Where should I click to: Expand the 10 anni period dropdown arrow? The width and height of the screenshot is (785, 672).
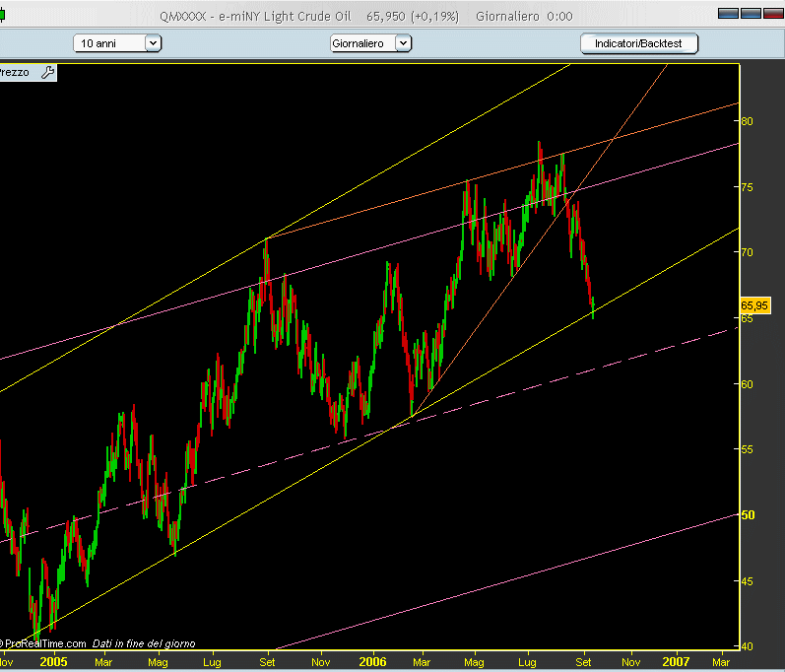pyautogui.click(x=154, y=43)
